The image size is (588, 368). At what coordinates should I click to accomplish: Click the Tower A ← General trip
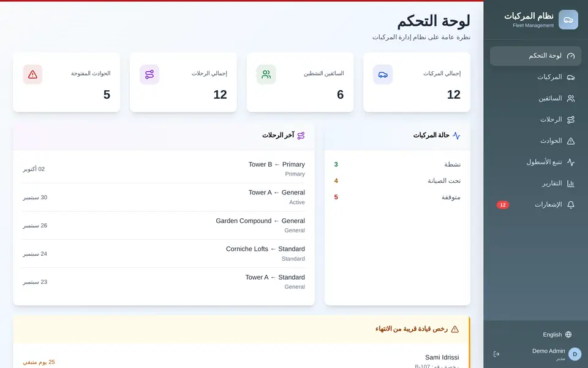coord(276,193)
